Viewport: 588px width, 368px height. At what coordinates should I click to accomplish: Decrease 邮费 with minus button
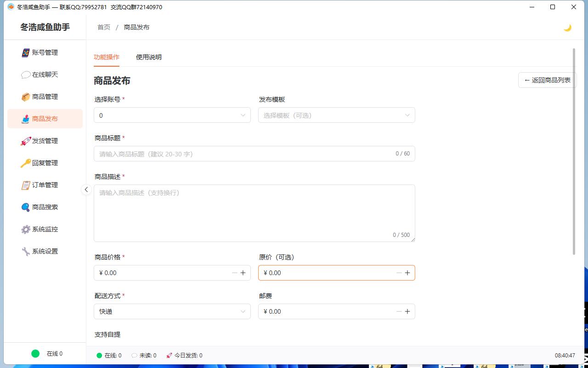point(399,311)
